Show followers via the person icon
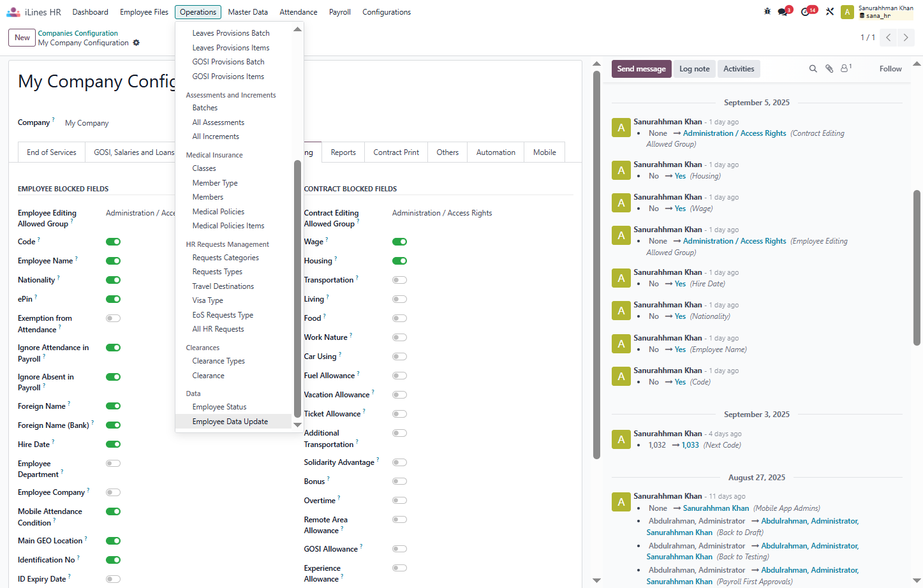 846,68
